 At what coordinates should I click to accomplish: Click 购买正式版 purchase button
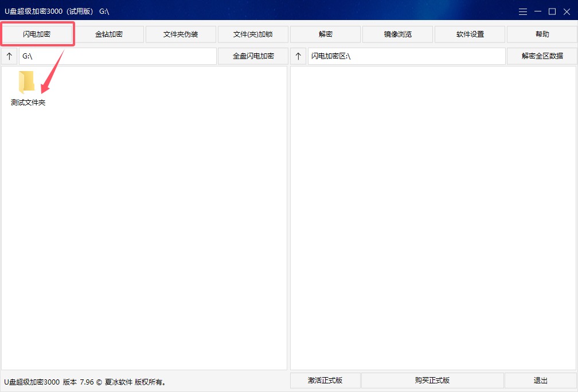[x=432, y=380]
